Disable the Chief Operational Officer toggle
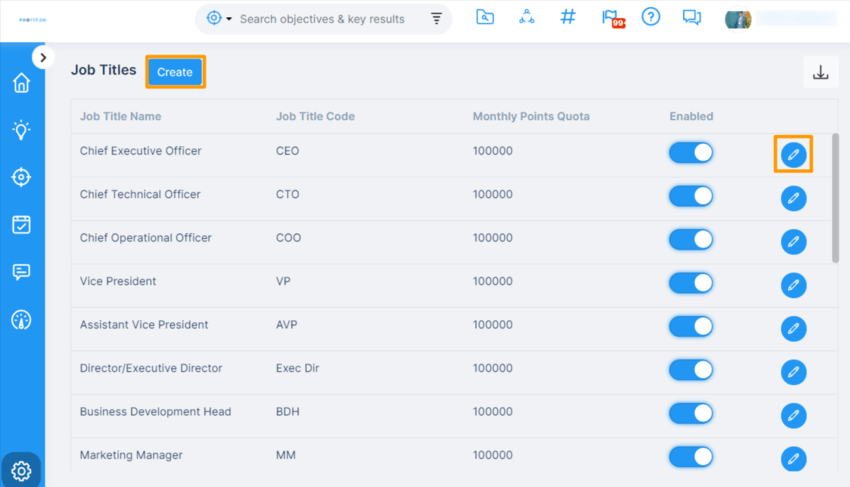850x487 pixels. pyautogui.click(x=691, y=239)
